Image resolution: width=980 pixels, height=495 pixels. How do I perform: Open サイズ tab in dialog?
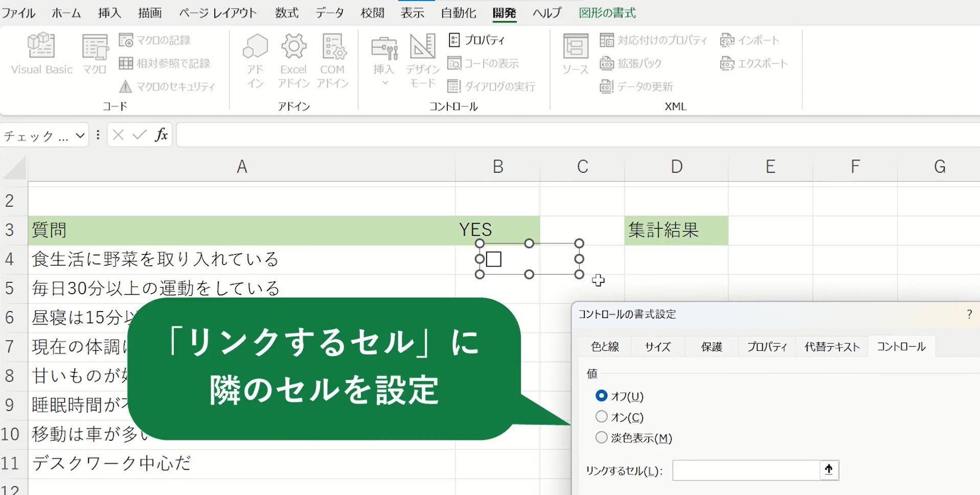(657, 347)
